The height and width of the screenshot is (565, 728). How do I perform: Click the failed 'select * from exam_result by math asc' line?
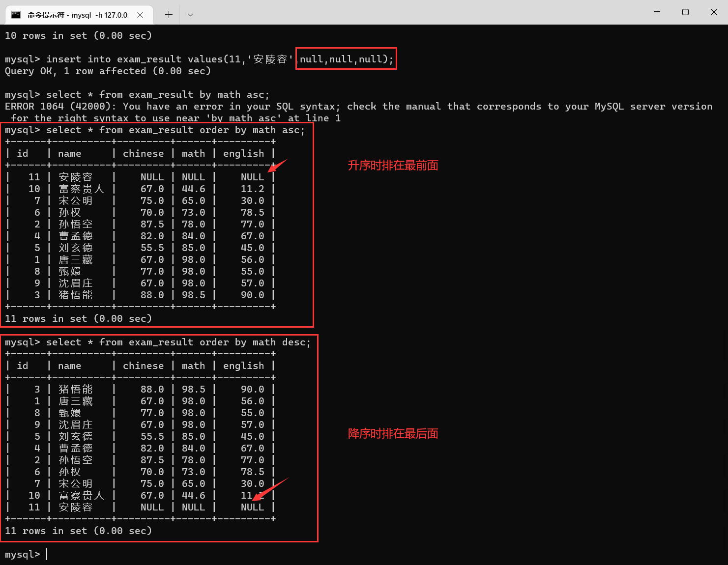(137, 94)
